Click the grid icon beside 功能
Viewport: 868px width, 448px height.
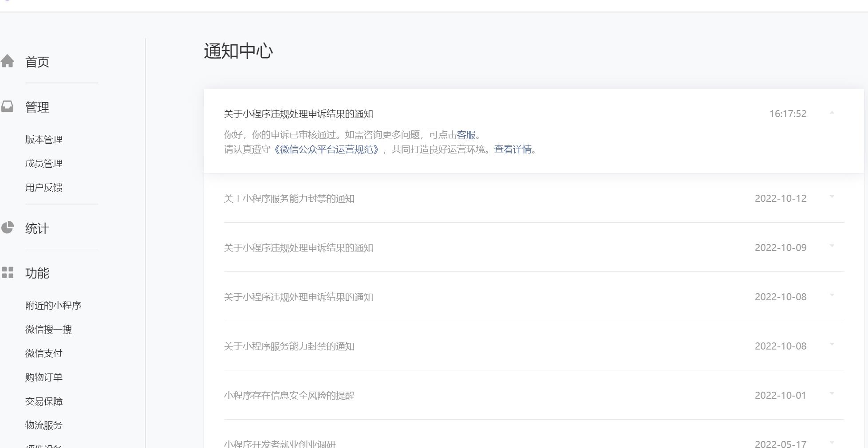(x=8, y=272)
